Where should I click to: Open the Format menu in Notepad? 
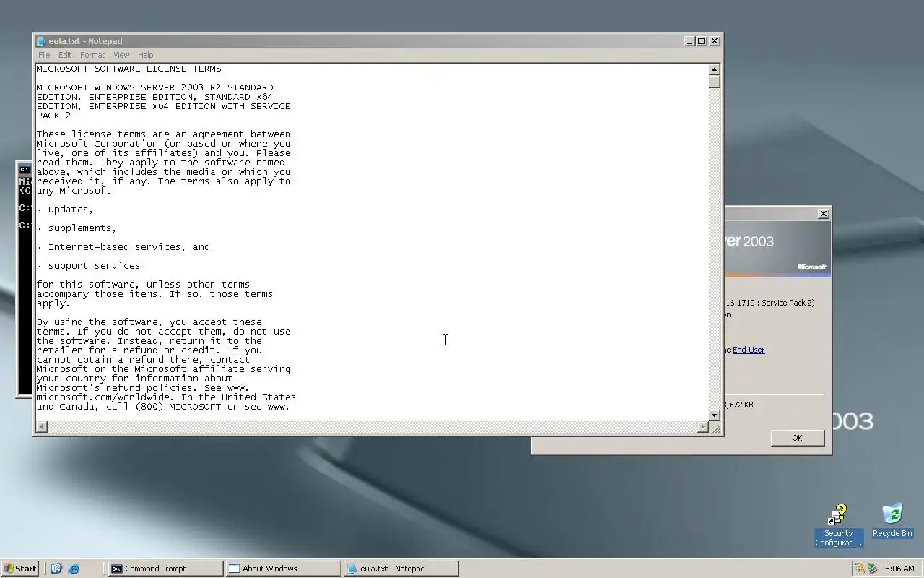point(92,55)
